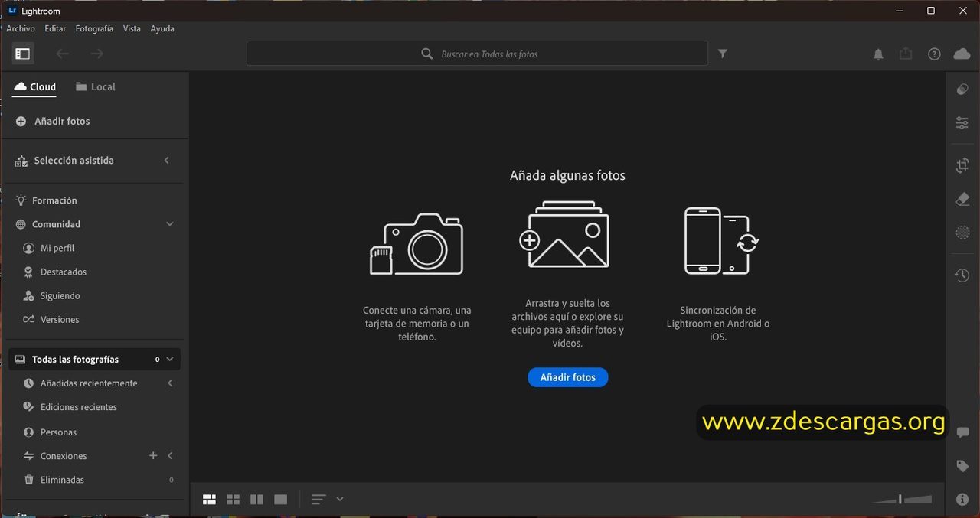Collapse the Comunidad section

point(170,224)
